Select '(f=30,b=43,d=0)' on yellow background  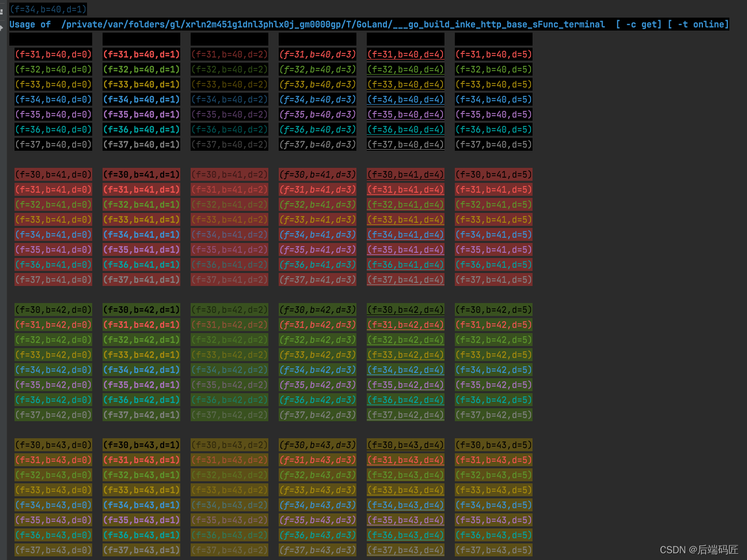(x=53, y=445)
